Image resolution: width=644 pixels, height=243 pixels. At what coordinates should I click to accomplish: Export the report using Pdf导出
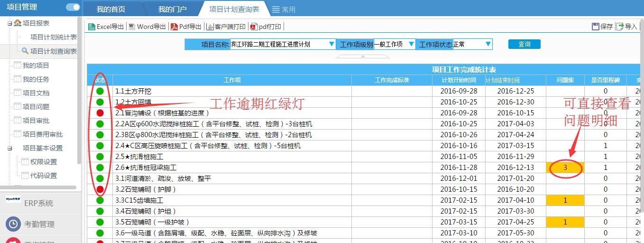[x=174, y=27]
